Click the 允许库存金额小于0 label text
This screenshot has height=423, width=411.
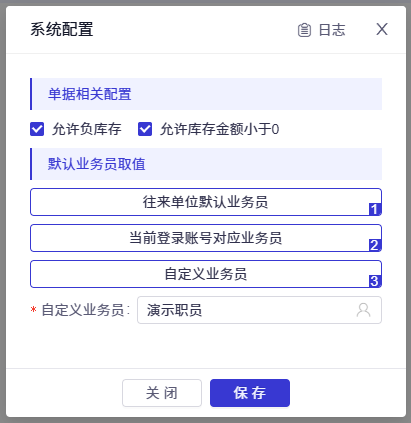(219, 129)
